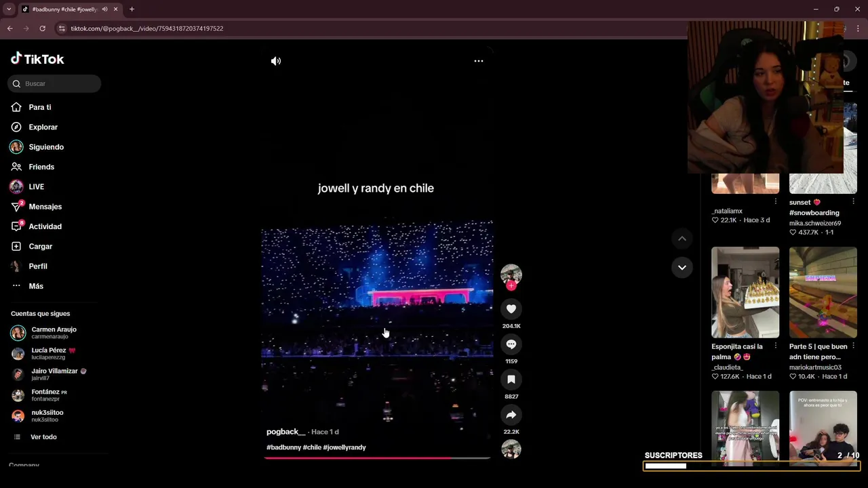
Task: Open options for the sunset snowboarding video
Action: tap(853, 202)
